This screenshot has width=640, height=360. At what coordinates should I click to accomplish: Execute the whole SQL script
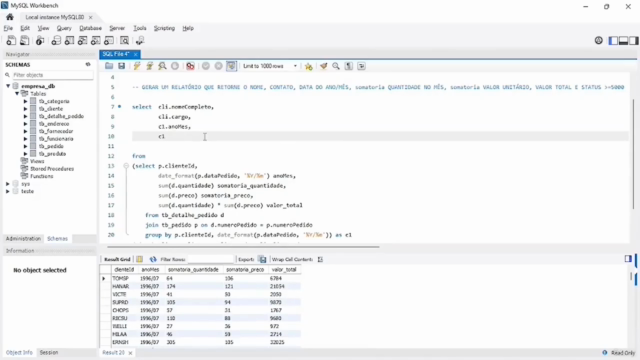pos(137,66)
